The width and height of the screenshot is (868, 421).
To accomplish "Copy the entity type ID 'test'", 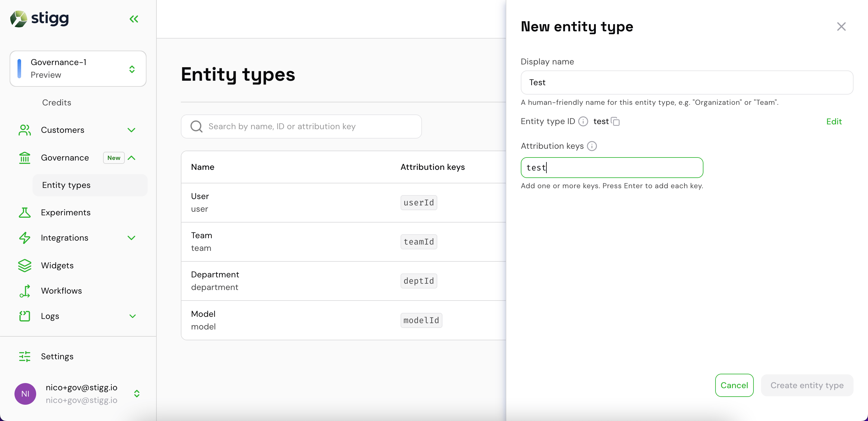I will pyautogui.click(x=615, y=121).
